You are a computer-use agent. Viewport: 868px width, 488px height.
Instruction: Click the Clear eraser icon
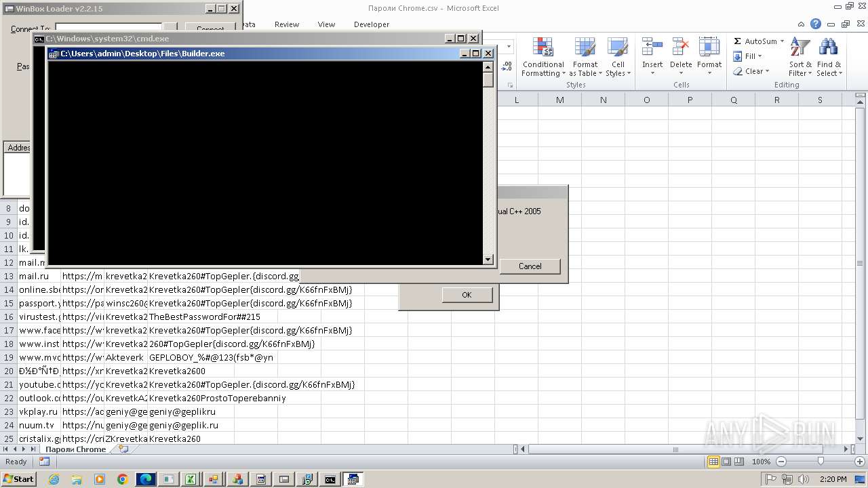tap(738, 71)
